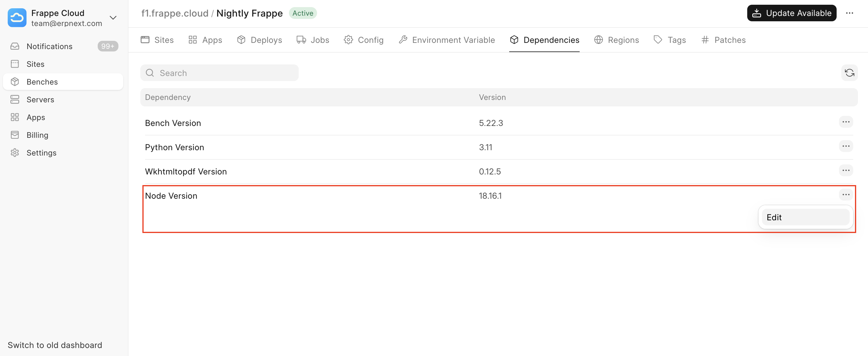Open the Environment Variable tab
This screenshot has height=356, width=868.
pos(447,40)
